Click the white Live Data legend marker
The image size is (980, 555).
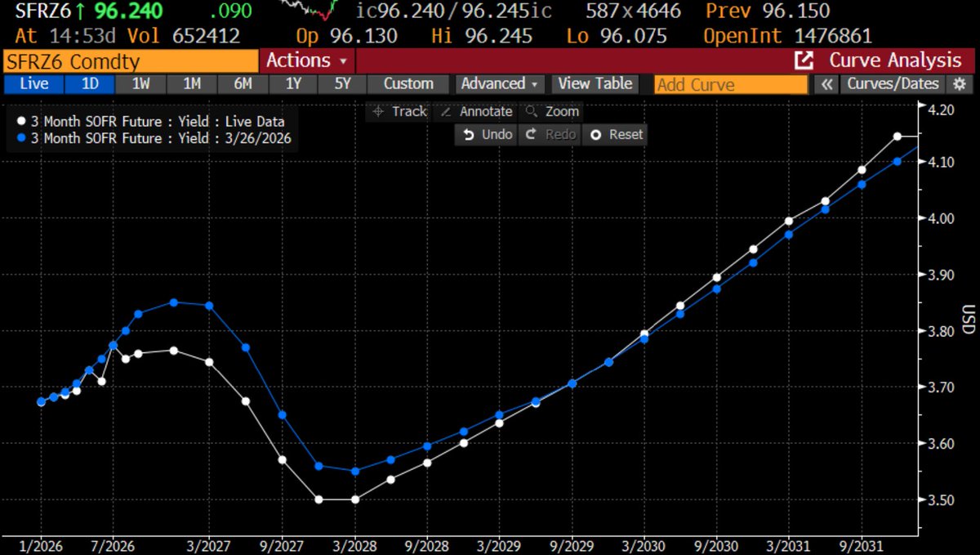click(20, 123)
